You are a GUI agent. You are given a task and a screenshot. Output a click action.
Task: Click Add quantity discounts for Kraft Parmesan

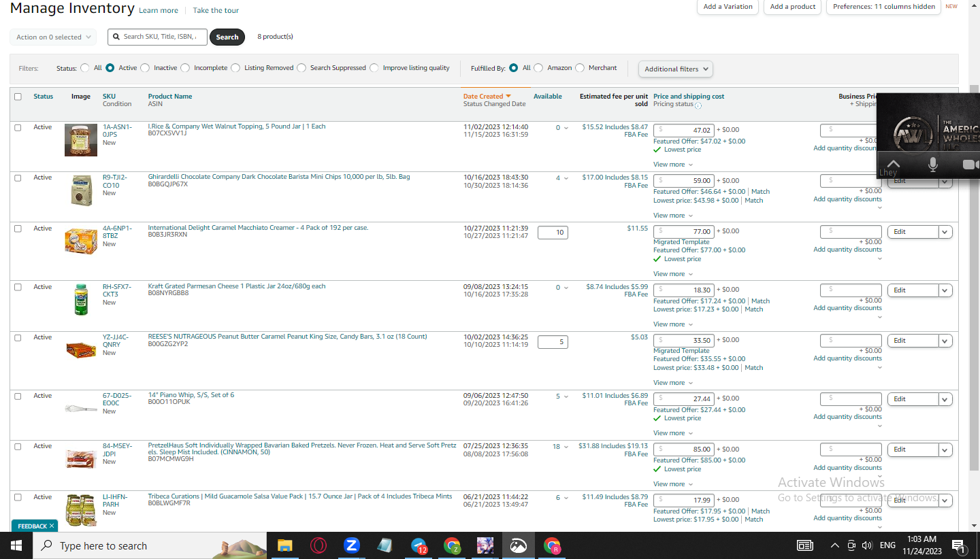click(x=847, y=308)
